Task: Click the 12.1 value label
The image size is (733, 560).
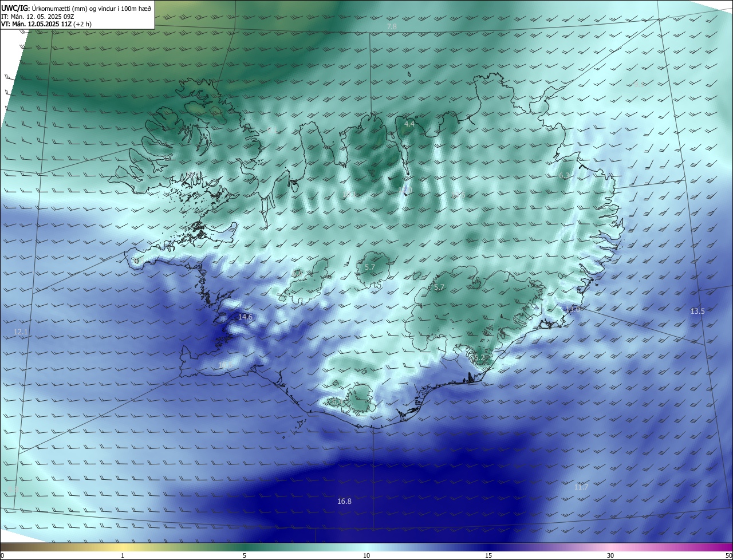Action: point(21,332)
